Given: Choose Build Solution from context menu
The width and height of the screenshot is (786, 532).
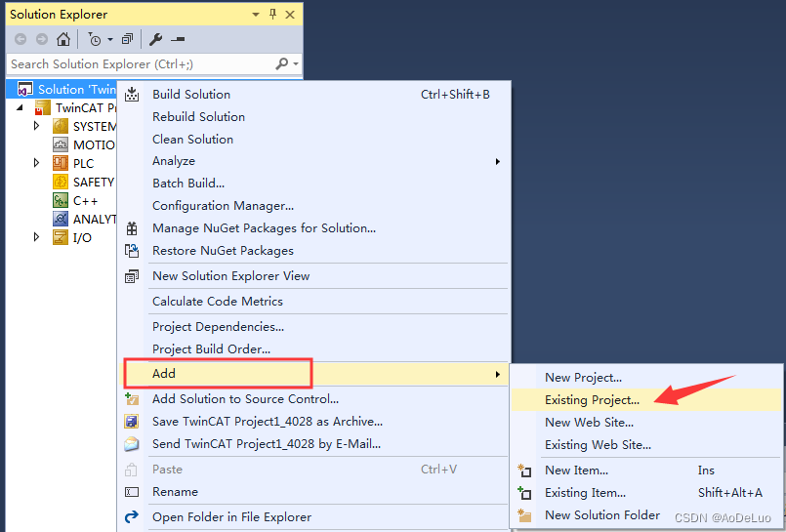Looking at the screenshot, I should pos(313,94).
